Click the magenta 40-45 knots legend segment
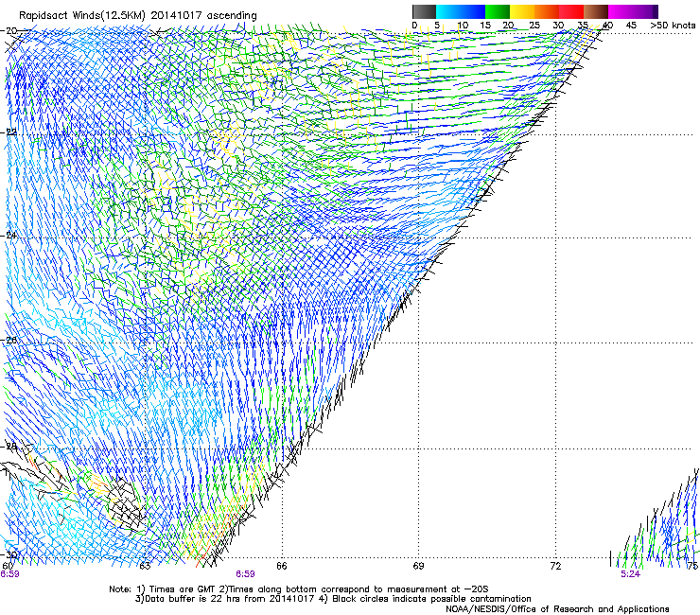 click(621, 11)
